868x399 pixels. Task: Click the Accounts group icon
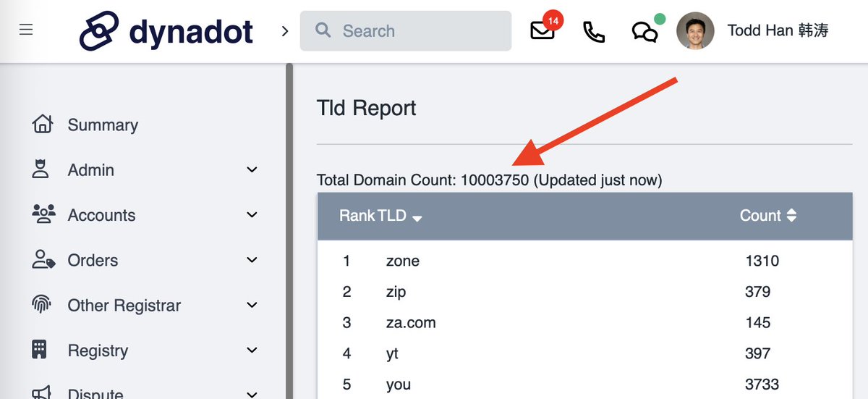point(43,214)
